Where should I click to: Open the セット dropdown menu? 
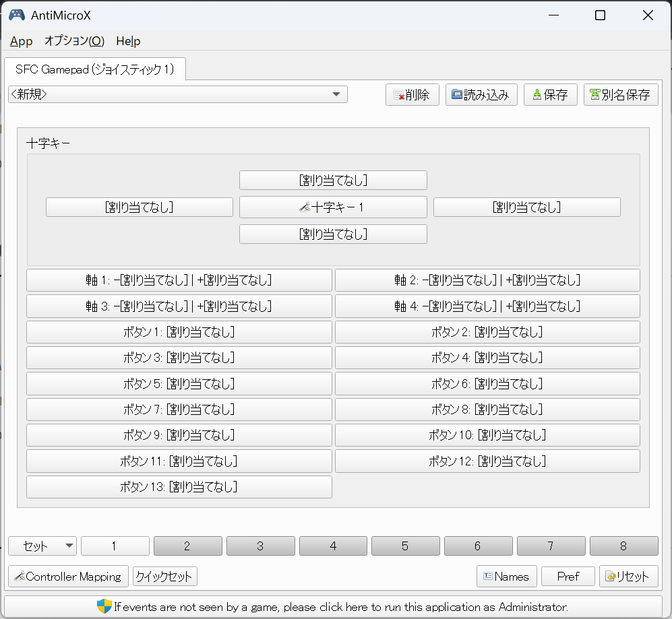pyautogui.click(x=42, y=546)
